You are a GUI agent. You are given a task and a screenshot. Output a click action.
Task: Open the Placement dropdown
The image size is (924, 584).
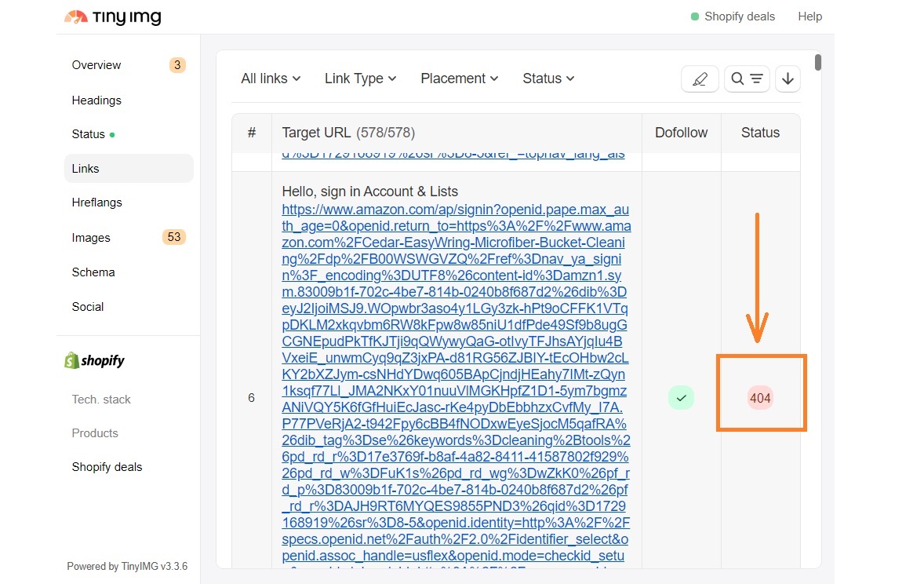[x=459, y=78]
